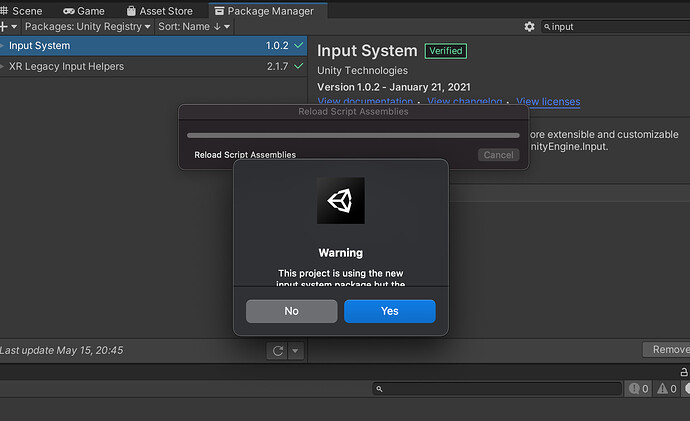Click the Version 1.0.2 - January 21, 2021 text
Image resolution: width=690 pixels, height=421 pixels.
[x=394, y=87]
